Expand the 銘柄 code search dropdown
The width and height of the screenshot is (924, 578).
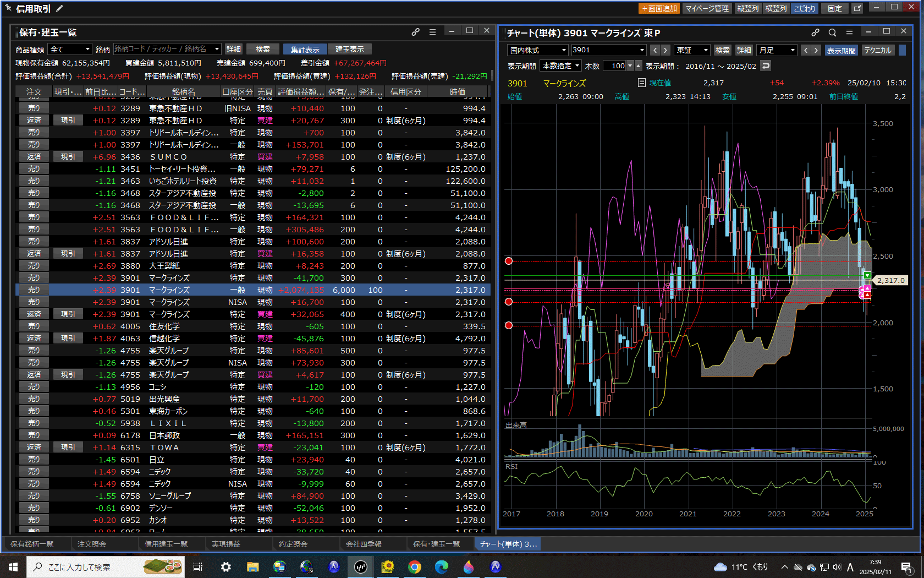(217, 49)
